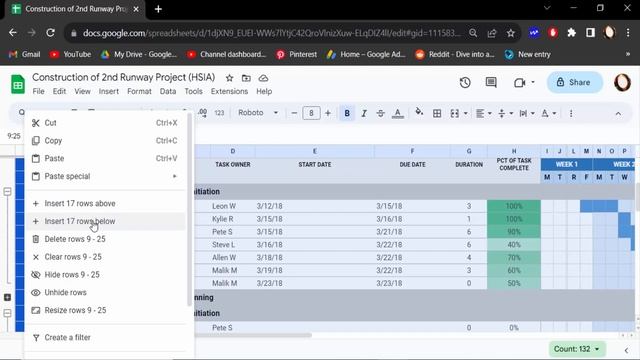
Task: Decrease font size with minus button
Action: click(x=294, y=113)
